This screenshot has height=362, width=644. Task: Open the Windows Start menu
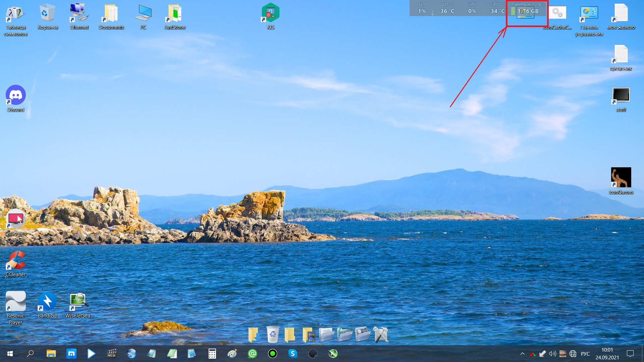(10, 354)
